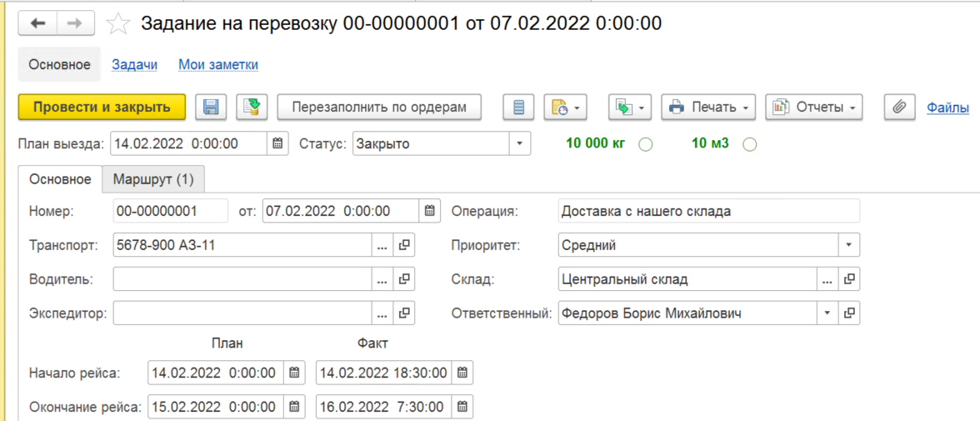Click the save document floppy disk icon
Viewport: 980px width, 421px height.
[211, 107]
